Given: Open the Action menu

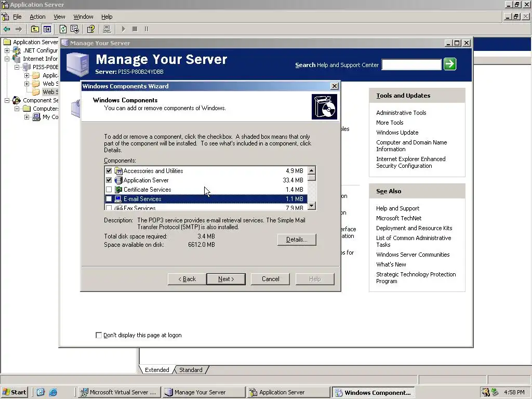Looking at the screenshot, I should 37,17.
